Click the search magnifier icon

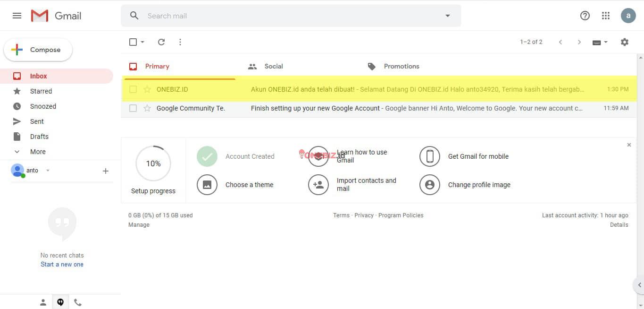click(134, 16)
